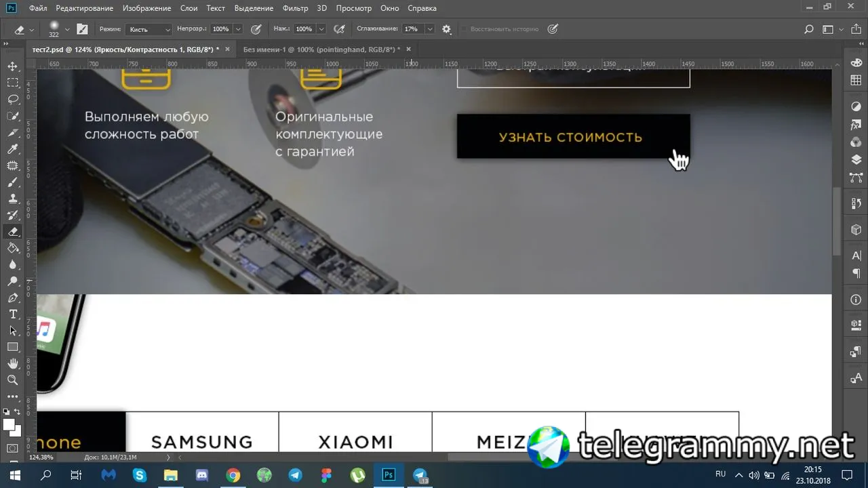Image resolution: width=868 pixels, height=488 pixels.
Task: Enable Восстановить историю checkbox
Action: point(465,29)
